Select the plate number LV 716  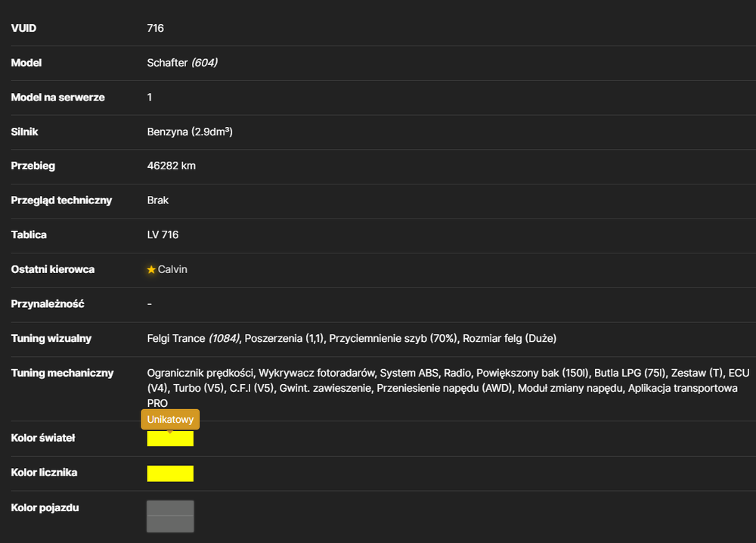(x=163, y=235)
